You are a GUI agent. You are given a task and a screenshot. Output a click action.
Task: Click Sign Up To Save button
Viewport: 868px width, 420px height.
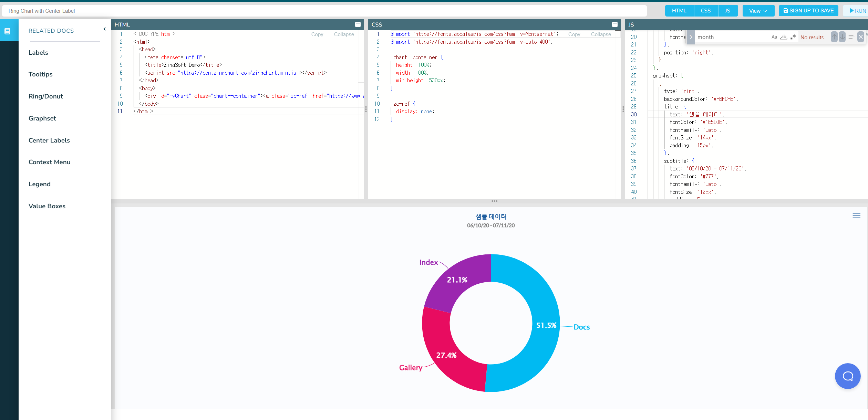point(808,11)
